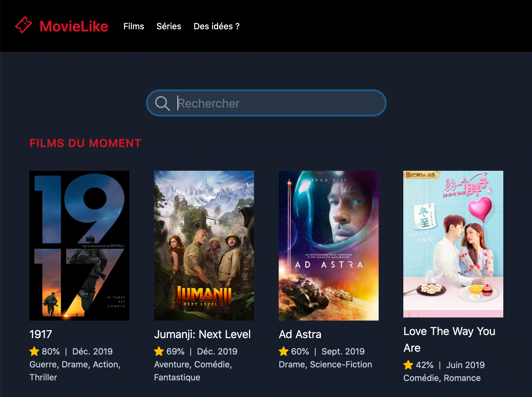Image resolution: width=532 pixels, height=397 pixels.
Task: Open the Films menu item
Action: tap(134, 26)
